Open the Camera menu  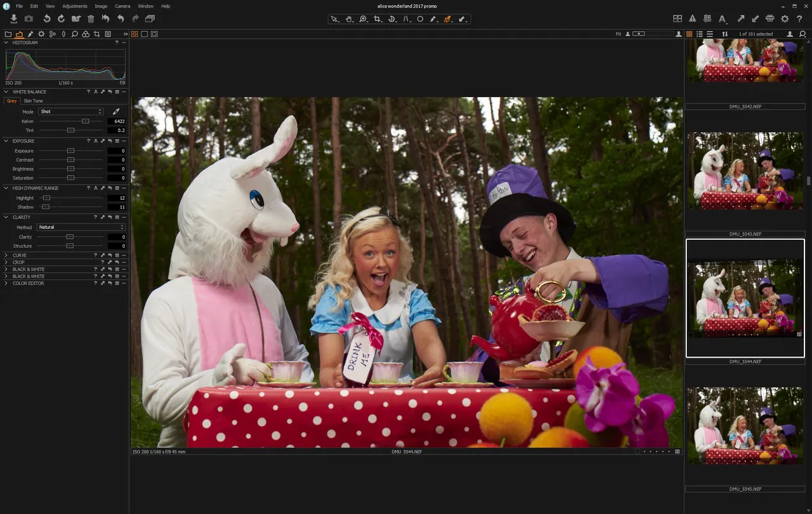pos(122,6)
